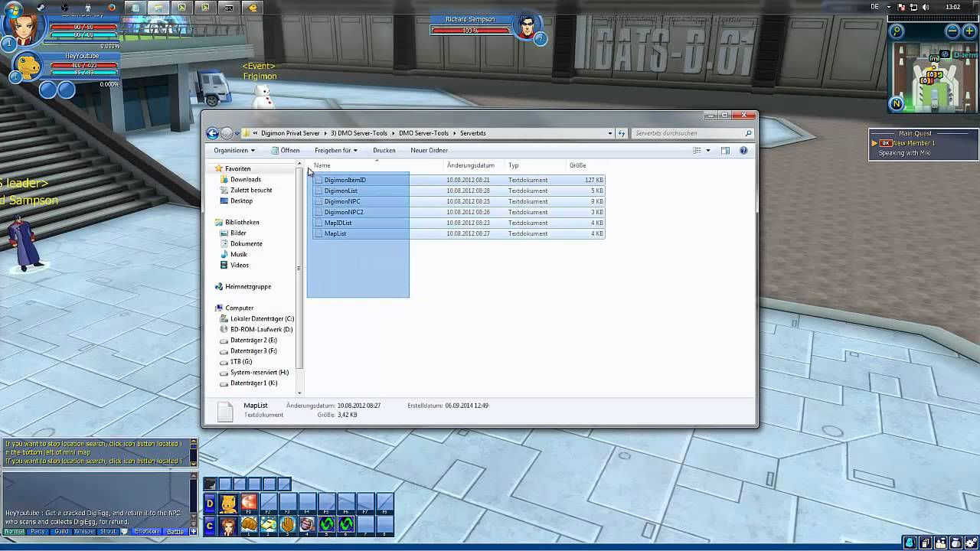The height and width of the screenshot is (551, 980).
Task: Click the address bar refresh icon
Action: click(x=622, y=133)
